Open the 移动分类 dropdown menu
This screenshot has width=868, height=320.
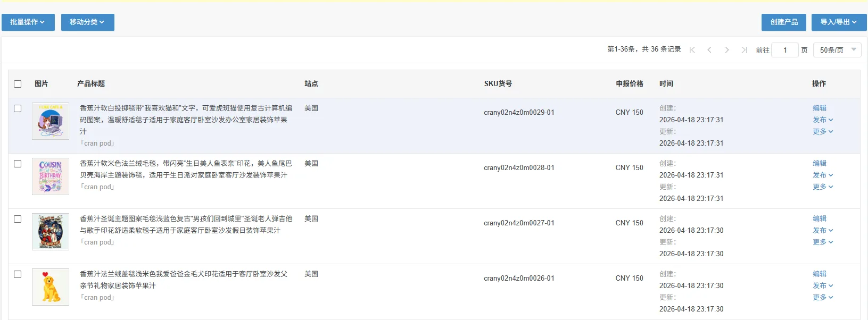(x=87, y=22)
